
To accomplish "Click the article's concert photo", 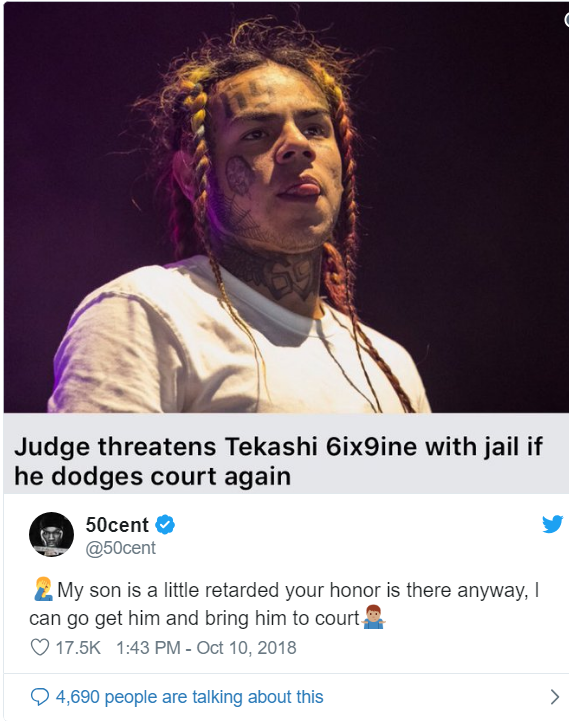I will pos(286,208).
